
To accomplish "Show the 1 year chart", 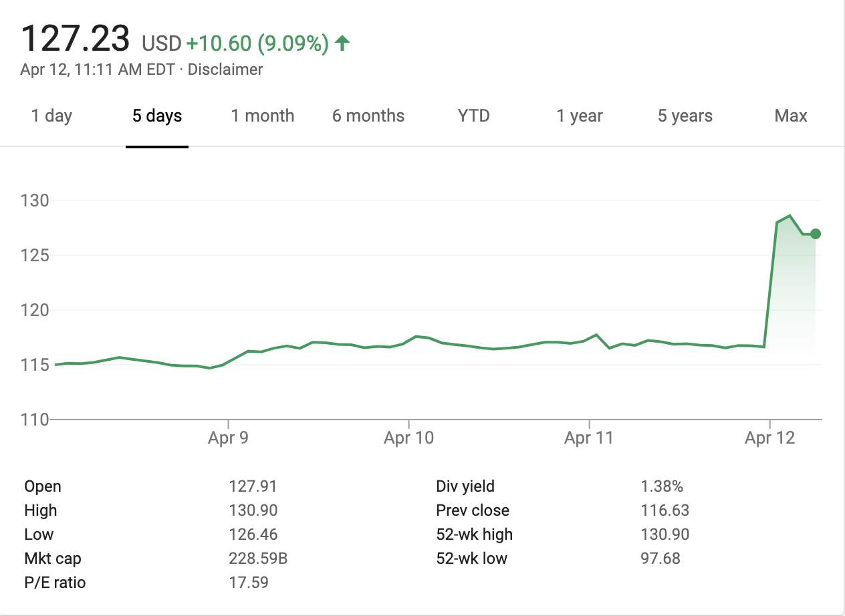I will [x=580, y=116].
